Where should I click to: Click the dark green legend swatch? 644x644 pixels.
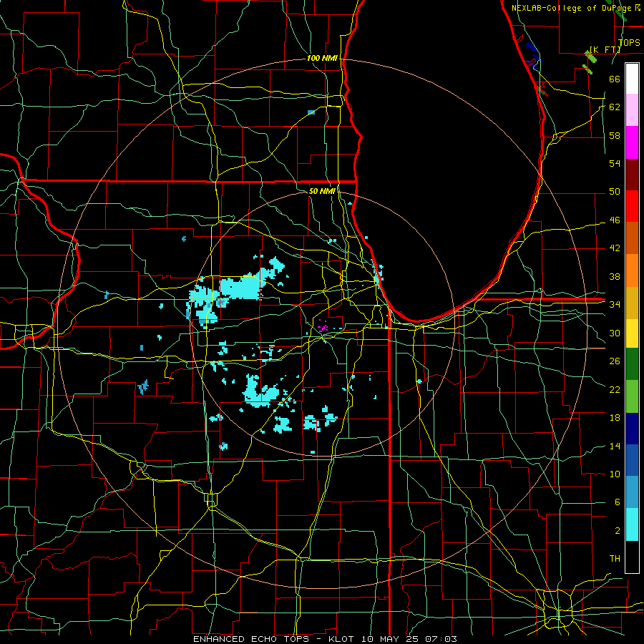pos(632,364)
